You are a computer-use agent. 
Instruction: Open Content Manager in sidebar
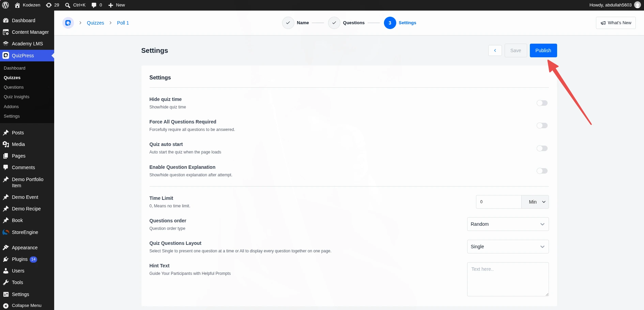(27, 32)
